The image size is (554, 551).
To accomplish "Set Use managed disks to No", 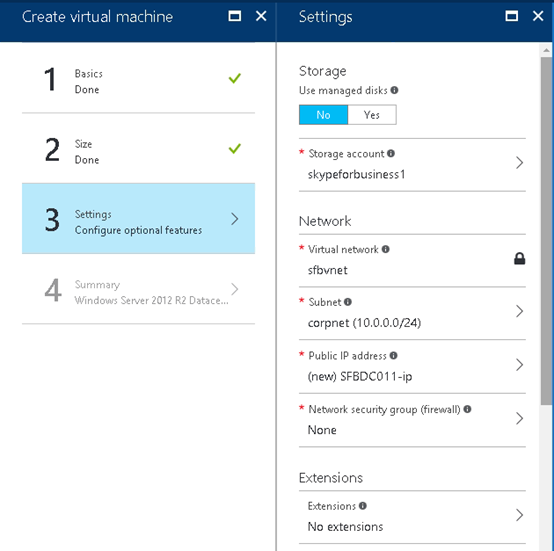I will point(323,115).
